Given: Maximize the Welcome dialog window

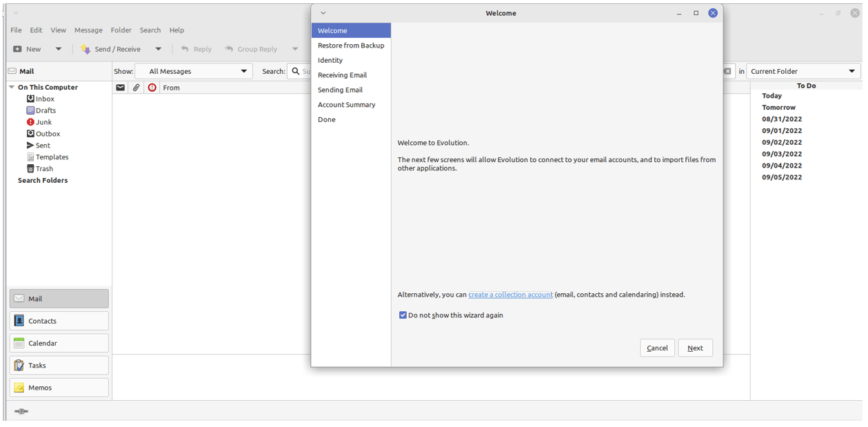Looking at the screenshot, I should 696,13.
